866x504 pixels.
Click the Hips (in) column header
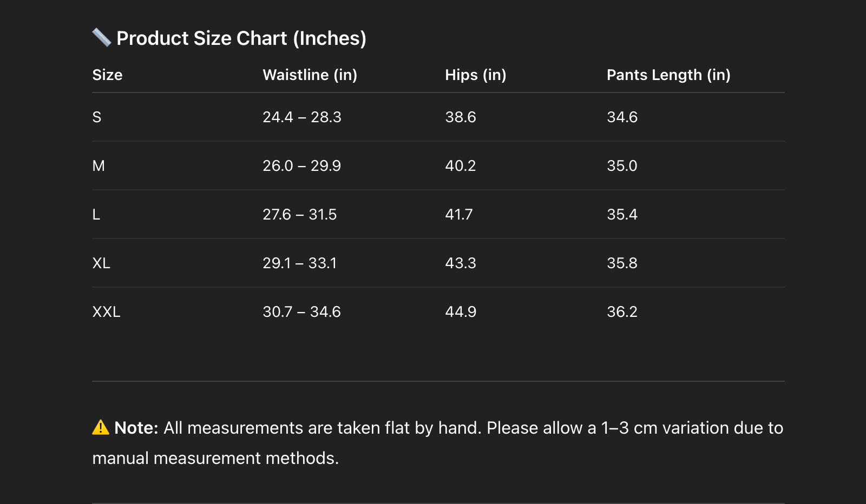pyautogui.click(x=475, y=75)
